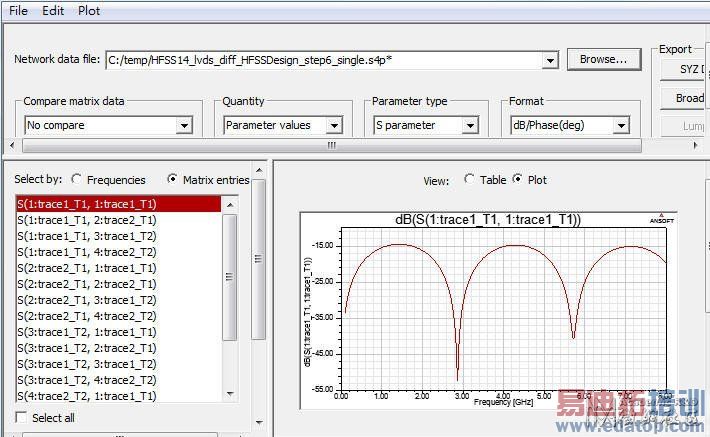Viewport: 710px width, 437px height.
Task: Check the Select all checkbox
Action: pos(21,417)
